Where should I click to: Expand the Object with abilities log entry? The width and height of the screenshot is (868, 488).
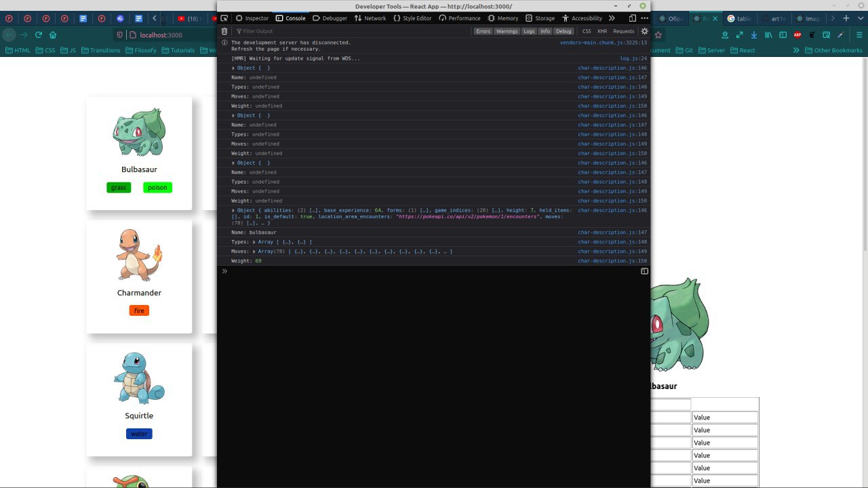coord(234,210)
